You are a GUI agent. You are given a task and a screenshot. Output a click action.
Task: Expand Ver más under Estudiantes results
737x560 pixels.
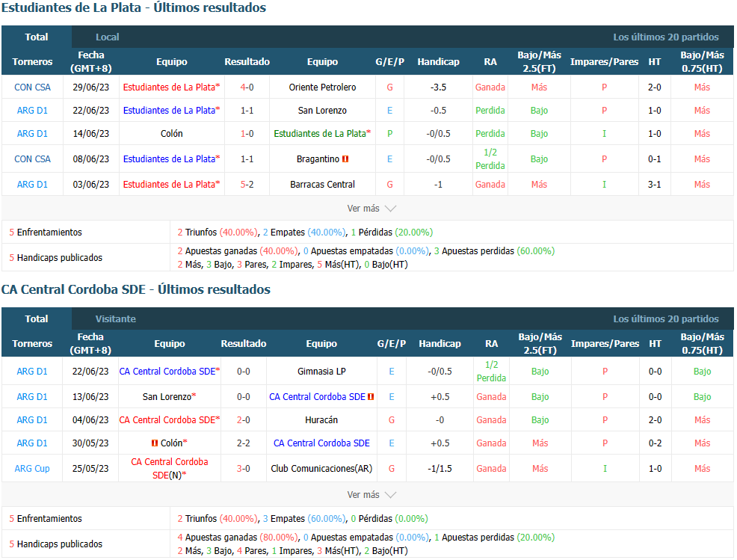coord(371,209)
